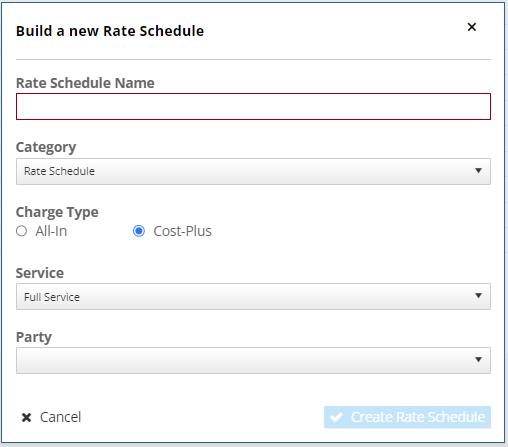The width and height of the screenshot is (508, 447).
Task: Choose All-In by clicking its label text
Action: pos(51,231)
